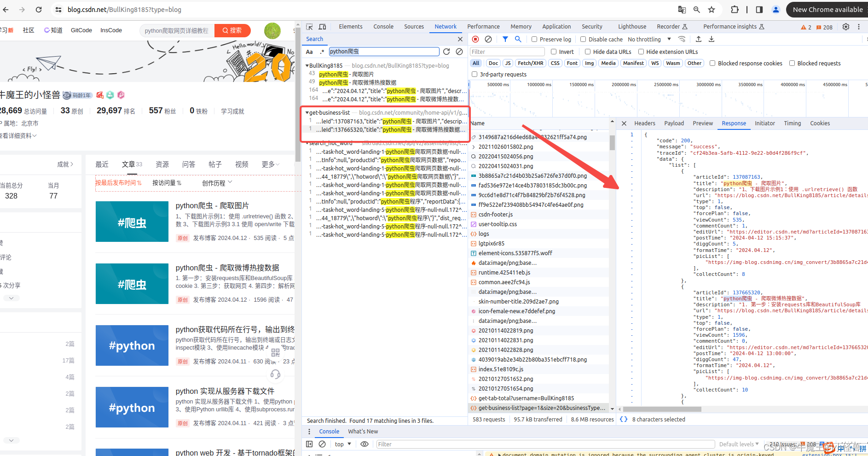Viewport: 868px width, 456px height.
Task: Click the export HAR download icon
Action: coord(712,39)
